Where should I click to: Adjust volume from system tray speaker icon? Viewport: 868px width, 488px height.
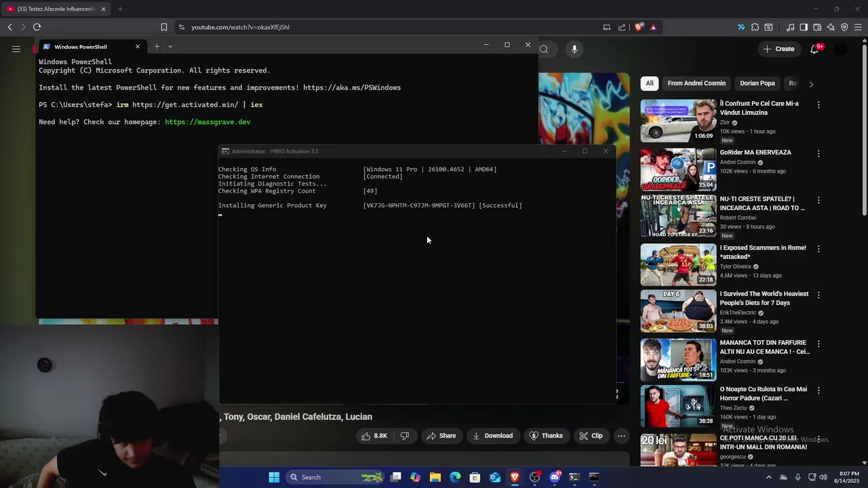tap(823, 477)
